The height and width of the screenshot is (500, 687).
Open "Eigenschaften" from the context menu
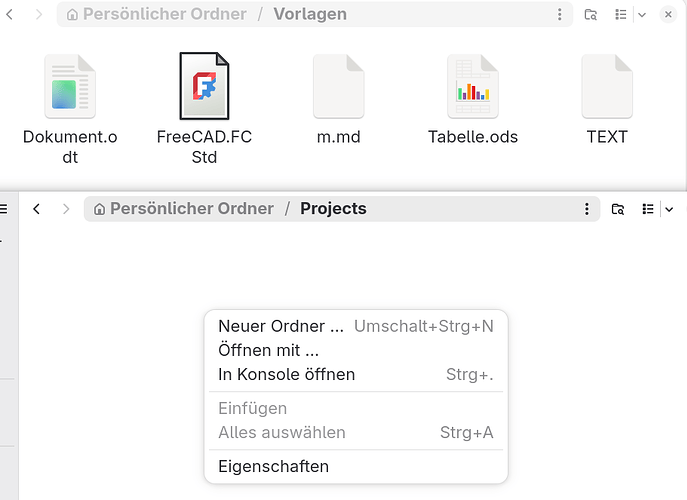(x=273, y=466)
